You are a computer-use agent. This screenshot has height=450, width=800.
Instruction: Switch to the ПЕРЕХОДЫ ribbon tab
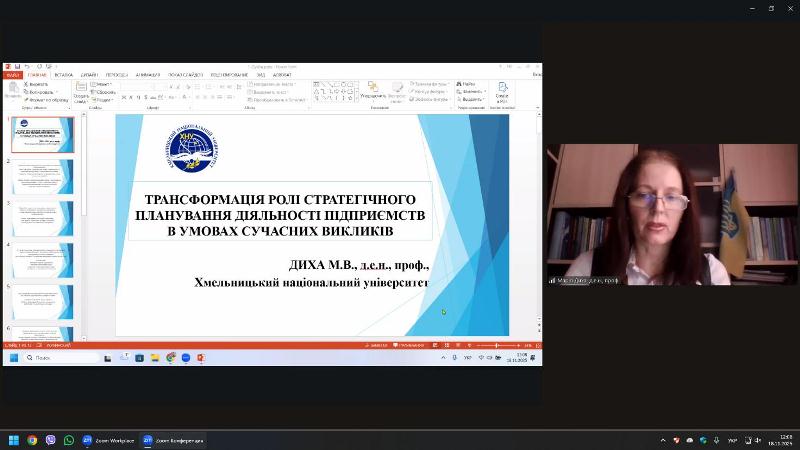(x=117, y=75)
